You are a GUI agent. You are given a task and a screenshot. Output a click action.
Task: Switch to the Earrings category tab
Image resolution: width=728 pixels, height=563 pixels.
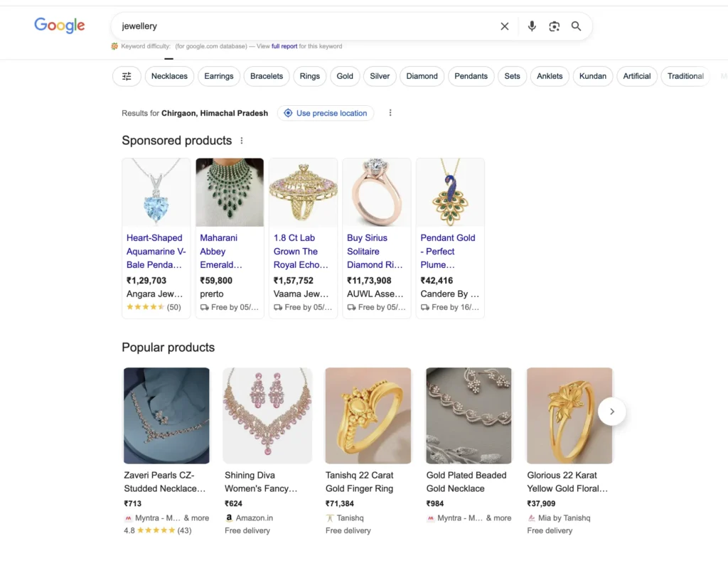(x=219, y=76)
